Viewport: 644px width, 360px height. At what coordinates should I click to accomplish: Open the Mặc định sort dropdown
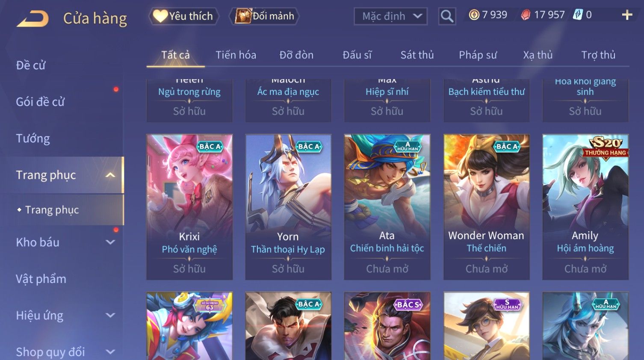[x=390, y=16]
